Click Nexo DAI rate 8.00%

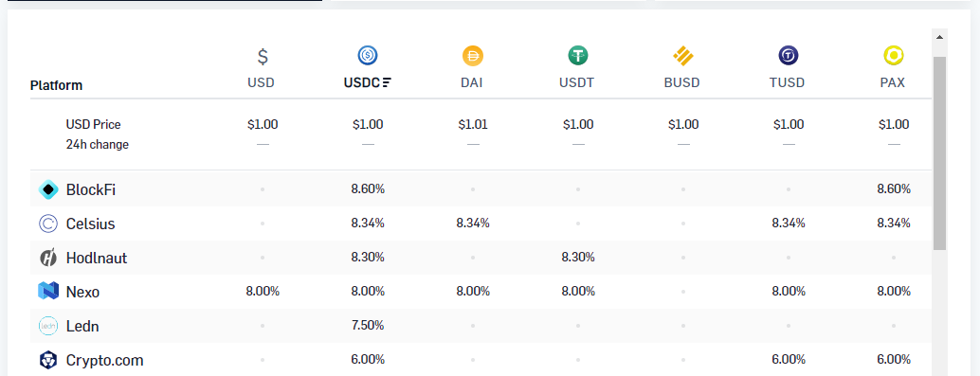[x=473, y=291]
